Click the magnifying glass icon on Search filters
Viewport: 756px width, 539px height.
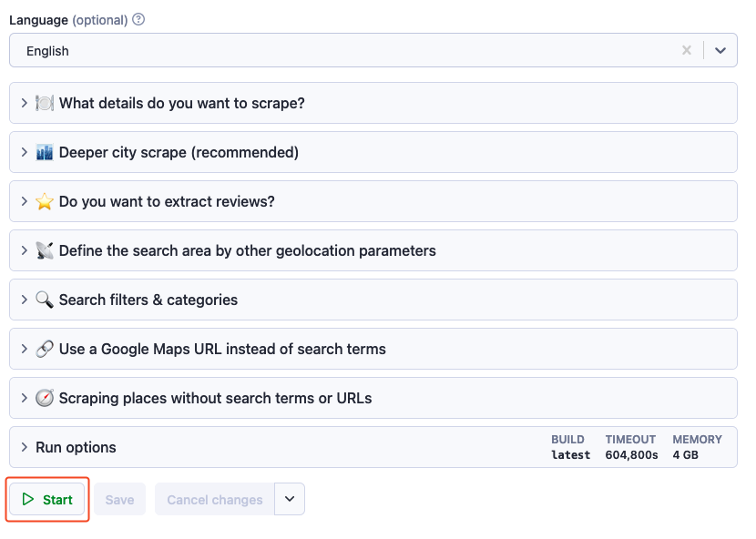pyautogui.click(x=45, y=300)
